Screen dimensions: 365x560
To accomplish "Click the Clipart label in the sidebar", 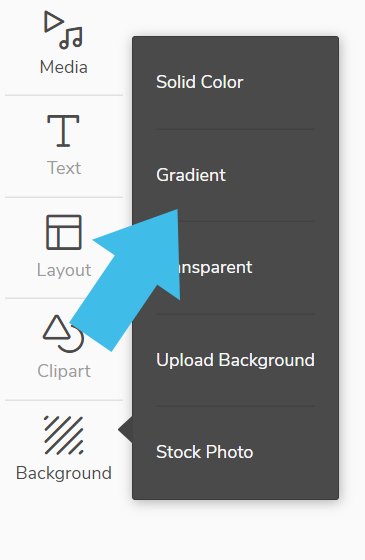I will pyautogui.click(x=64, y=371).
